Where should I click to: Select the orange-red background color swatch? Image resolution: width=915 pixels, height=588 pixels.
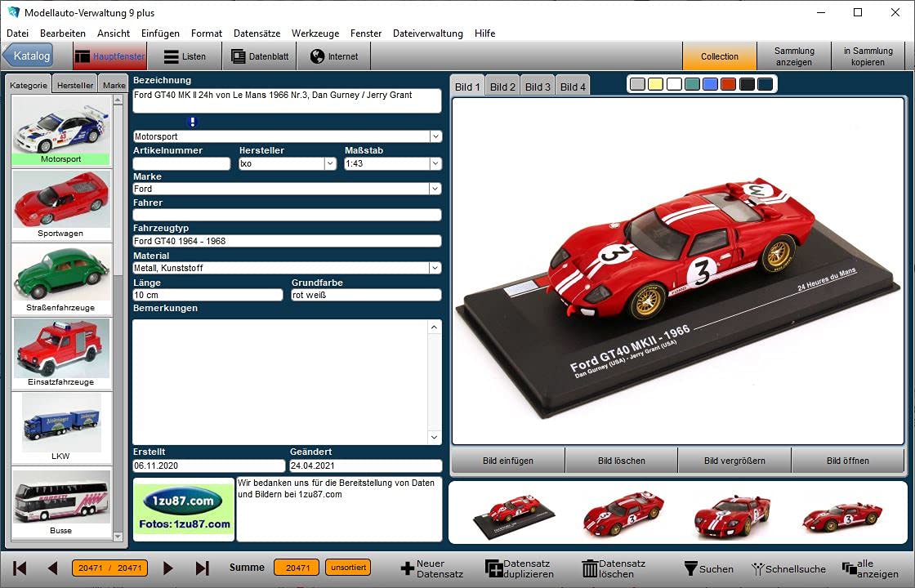coord(728,85)
